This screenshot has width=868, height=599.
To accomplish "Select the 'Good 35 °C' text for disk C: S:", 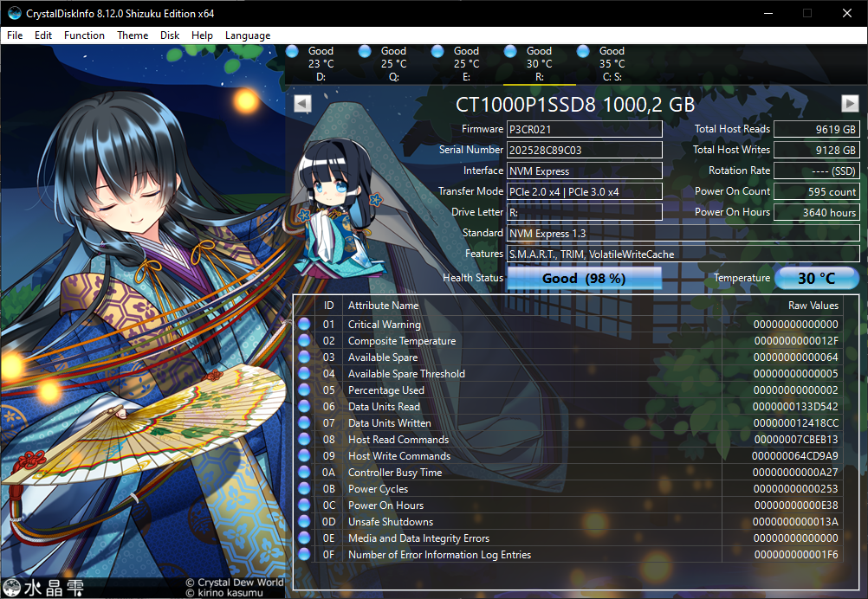I will click(612, 57).
